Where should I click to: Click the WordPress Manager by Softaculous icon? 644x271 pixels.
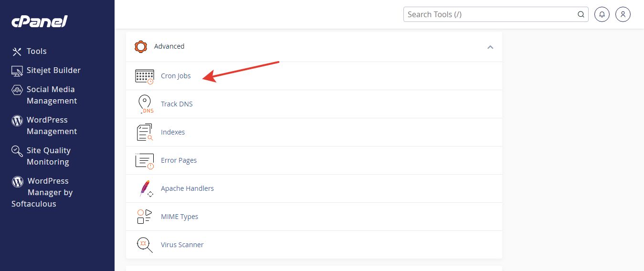click(x=18, y=181)
